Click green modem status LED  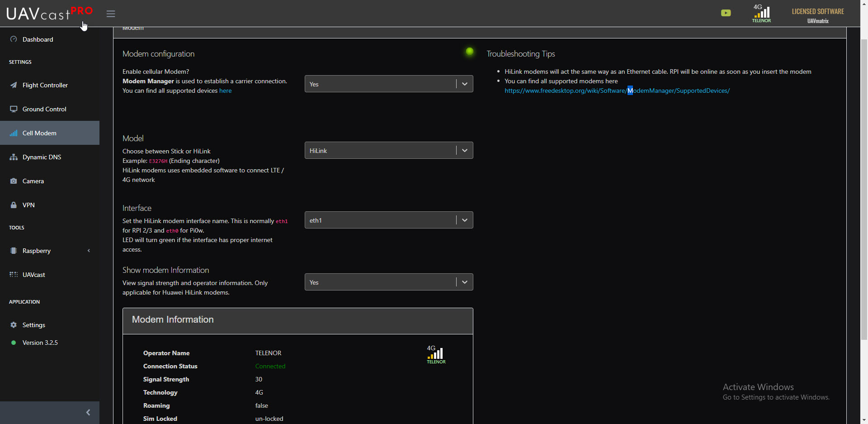[x=470, y=52]
